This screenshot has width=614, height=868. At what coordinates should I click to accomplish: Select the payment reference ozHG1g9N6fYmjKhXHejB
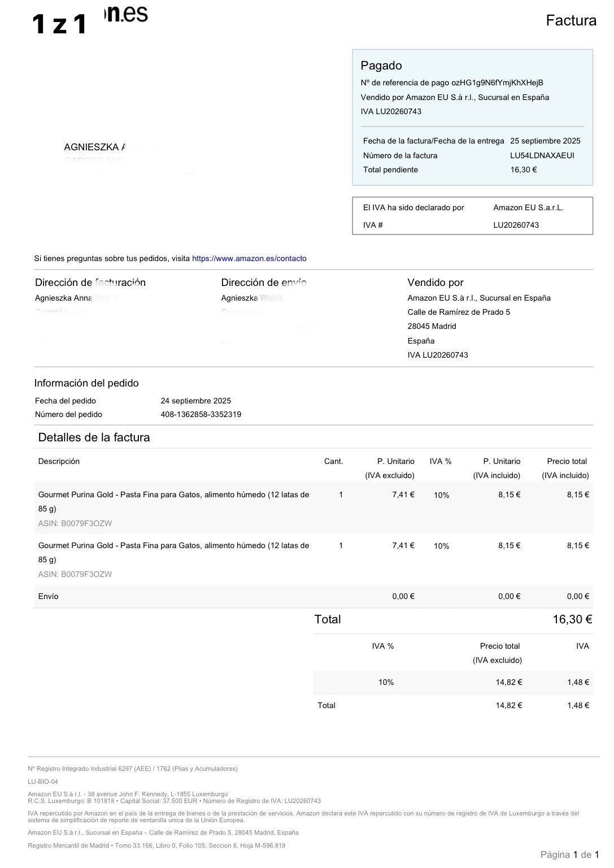pyautogui.click(x=497, y=83)
